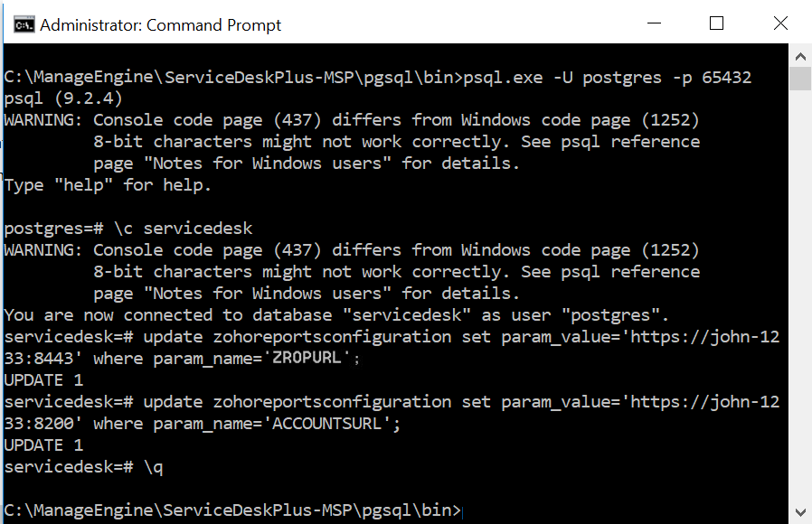The image size is (812, 524).
Task: Click the "psql (9.2.4)" version line
Action: pyautogui.click(x=63, y=98)
